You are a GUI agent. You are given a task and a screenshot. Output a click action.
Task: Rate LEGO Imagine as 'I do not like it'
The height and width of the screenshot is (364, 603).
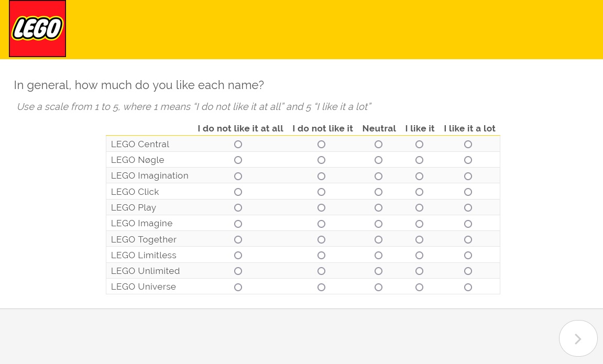[321, 224]
